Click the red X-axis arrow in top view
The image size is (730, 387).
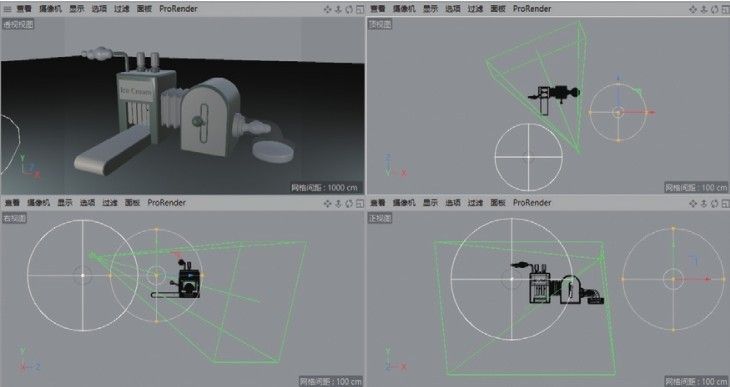[x=651, y=112]
